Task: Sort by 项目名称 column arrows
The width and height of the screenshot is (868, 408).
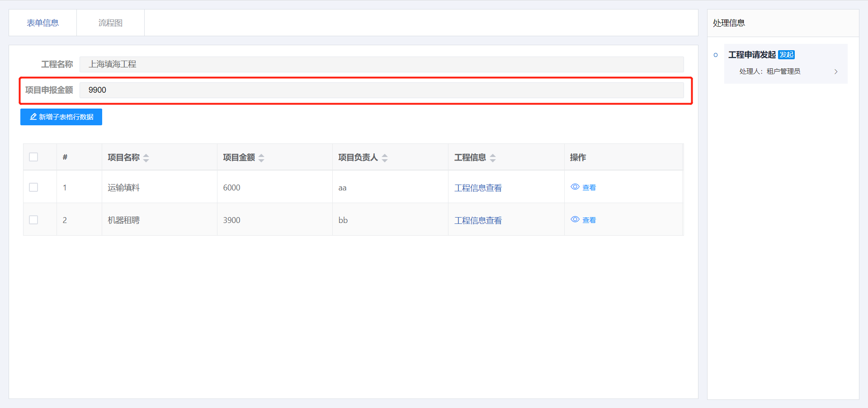Action: (x=146, y=158)
